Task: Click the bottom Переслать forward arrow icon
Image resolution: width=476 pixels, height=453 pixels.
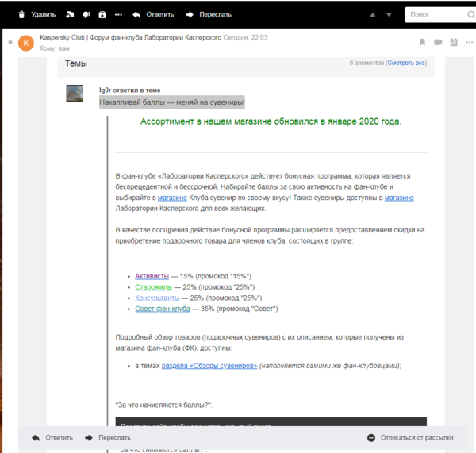Action: [89, 437]
